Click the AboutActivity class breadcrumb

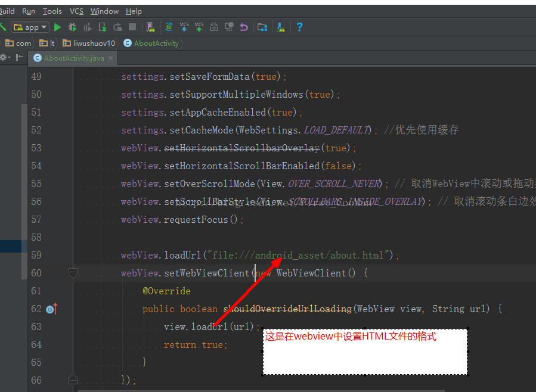[x=151, y=43]
